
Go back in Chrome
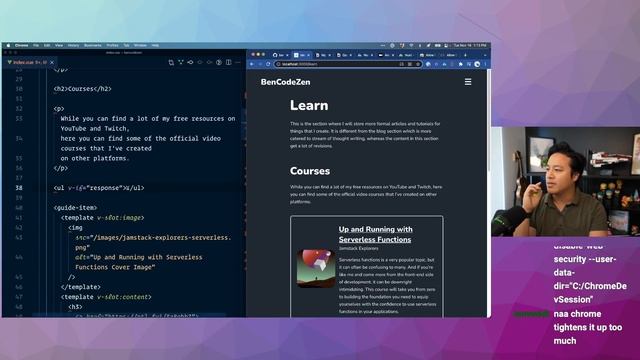(252, 64)
